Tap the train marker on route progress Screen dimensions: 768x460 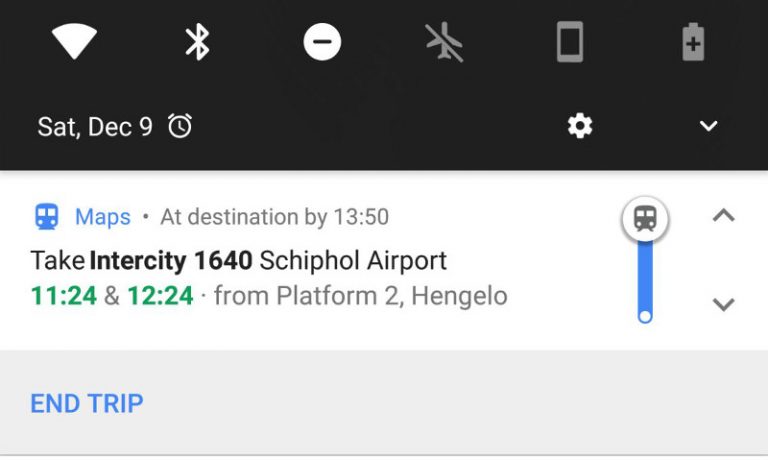point(645,219)
